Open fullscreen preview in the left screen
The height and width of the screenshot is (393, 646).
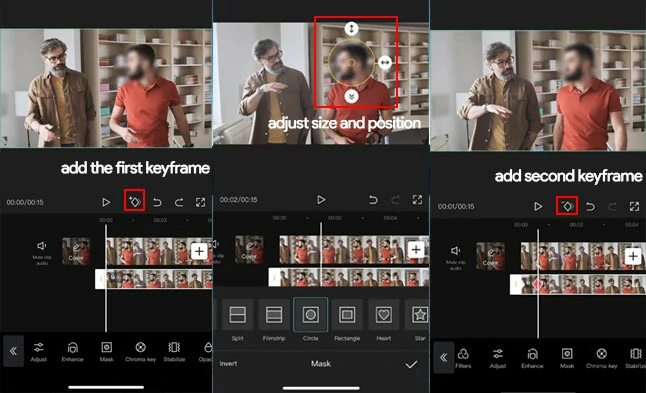pos(200,202)
